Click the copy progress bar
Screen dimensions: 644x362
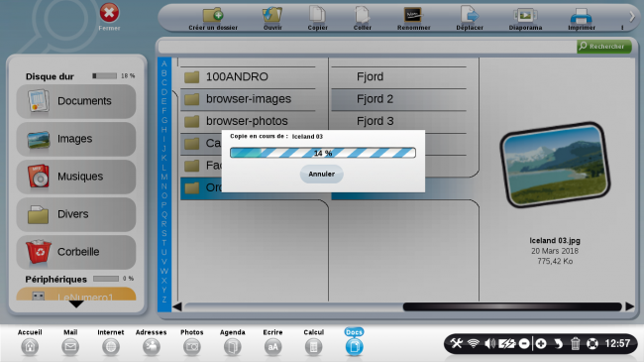pyautogui.click(x=323, y=153)
